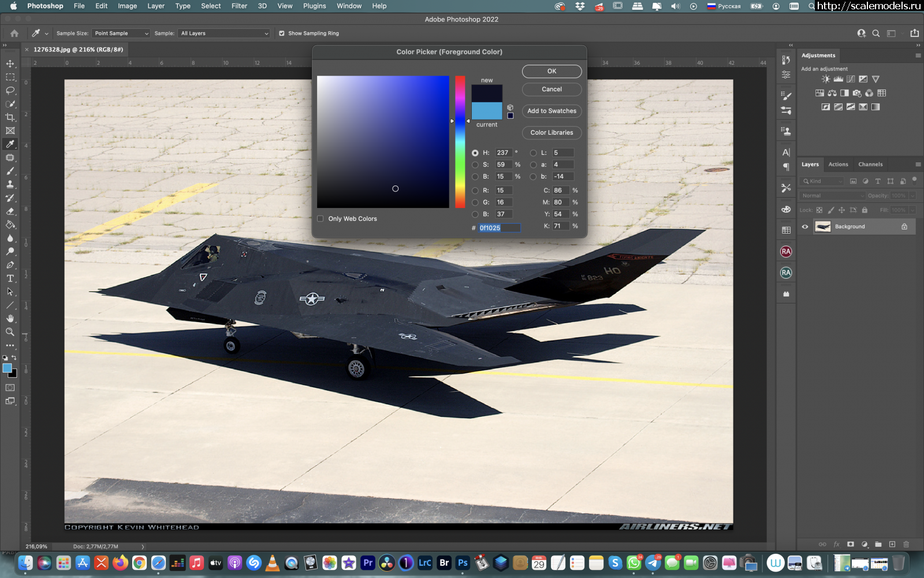The height and width of the screenshot is (578, 924).
Task: Select the S saturation radio button
Action: [x=475, y=165]
